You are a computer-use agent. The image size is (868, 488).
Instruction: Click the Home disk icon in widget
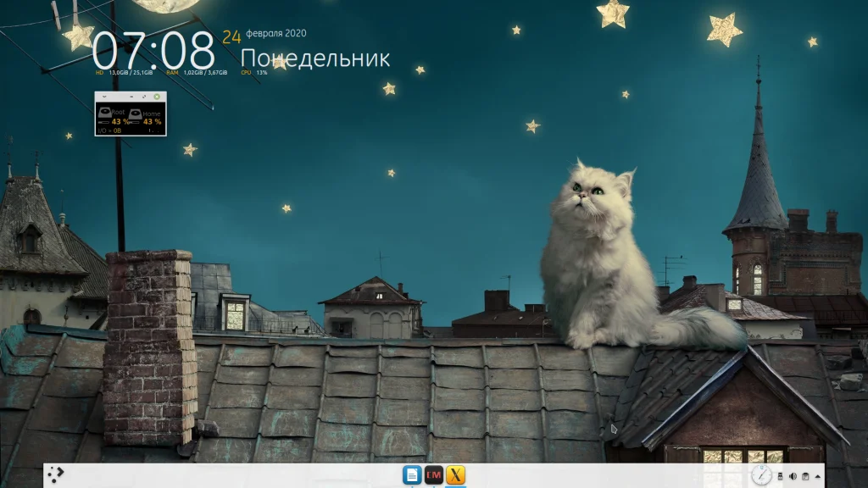(x=135, y=114)
